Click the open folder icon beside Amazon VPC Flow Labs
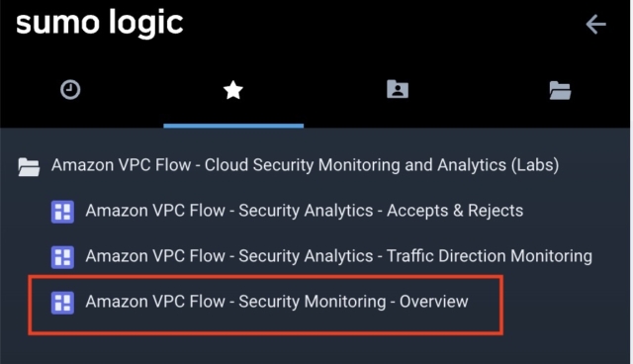 pos(29,166)
